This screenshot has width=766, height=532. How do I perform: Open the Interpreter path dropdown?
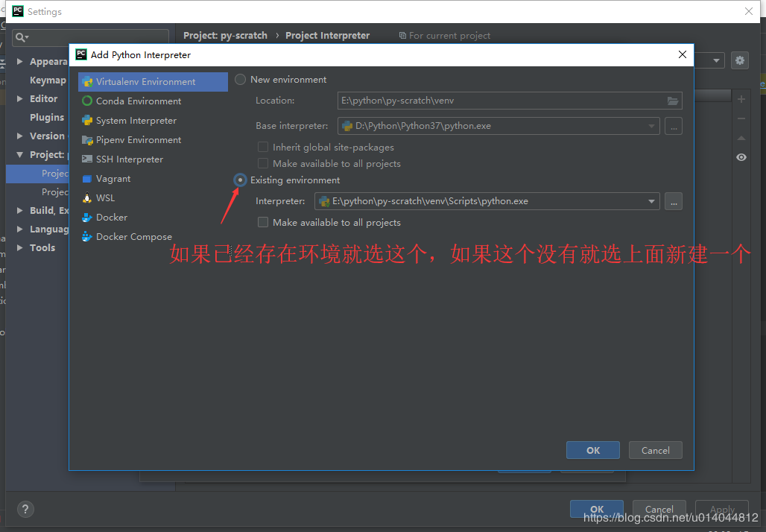tap(651, 201)
